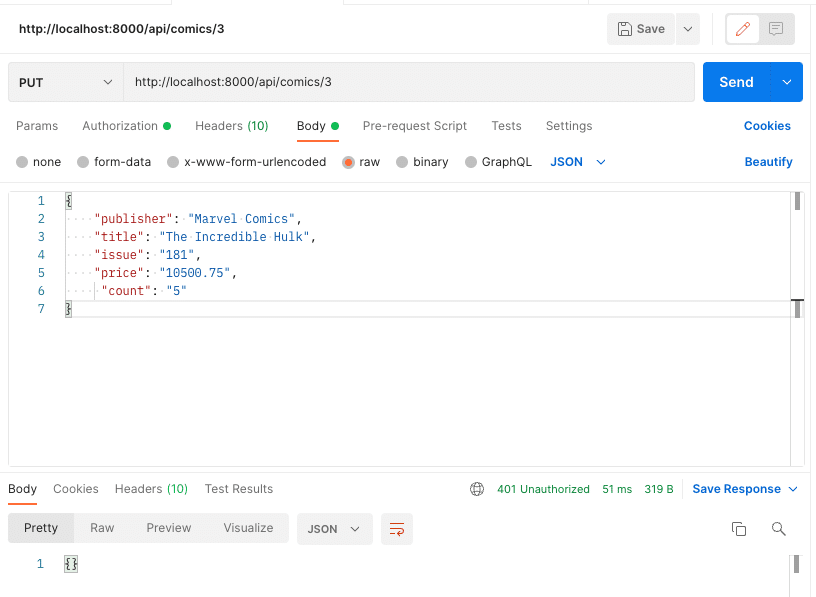The image size is (816, 597).
Task: Click the 319 B response size
Action: point(659,489)
